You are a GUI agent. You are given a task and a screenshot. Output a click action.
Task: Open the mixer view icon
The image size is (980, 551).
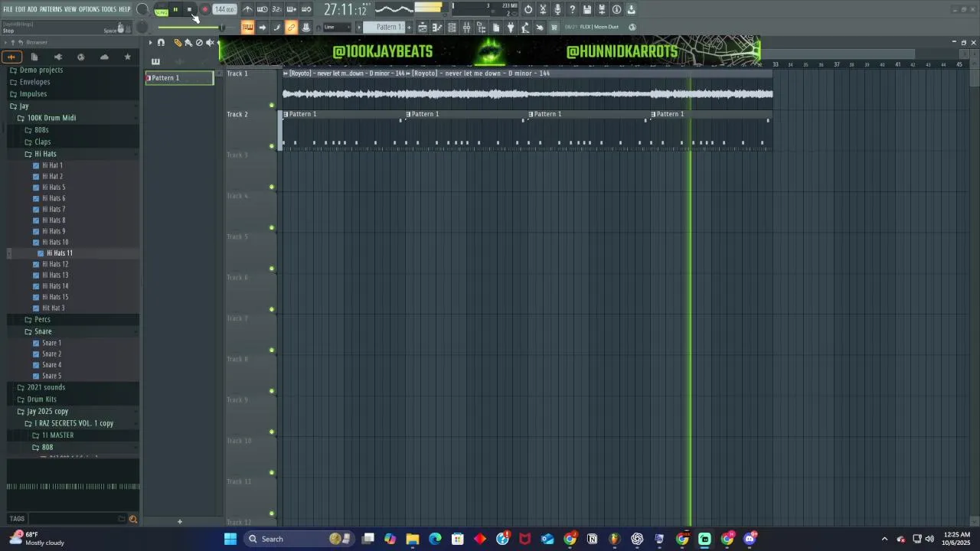[466, 27]
